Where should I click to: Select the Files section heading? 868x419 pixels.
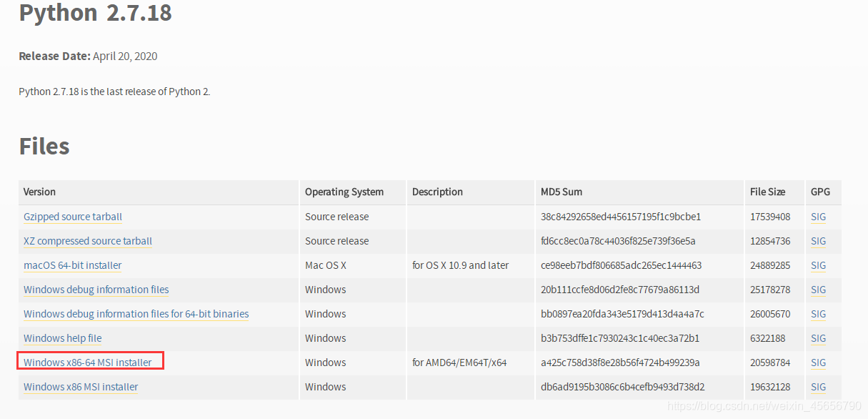point(44,146)
